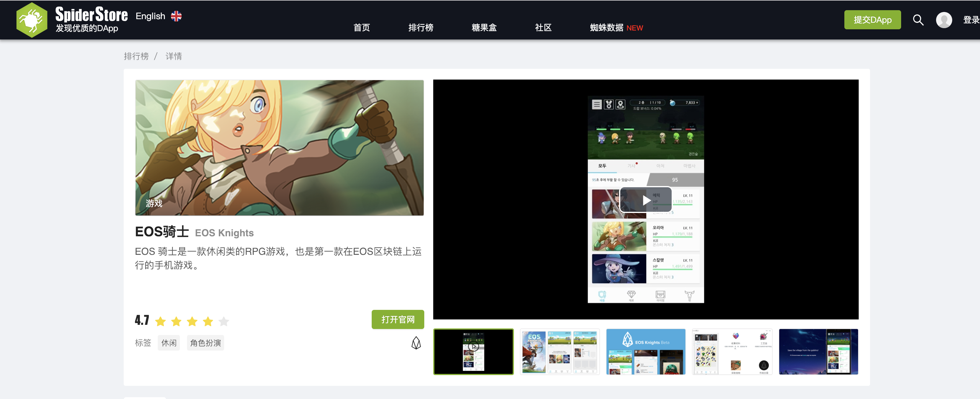Select the 休闲 tag
The width and height of the screenshot is (980, 399).
(169, 343)
